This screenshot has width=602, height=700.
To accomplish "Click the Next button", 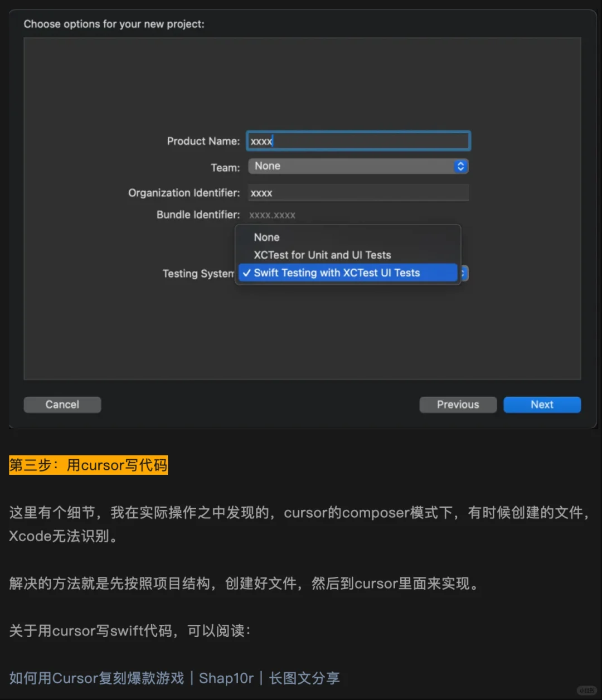I will (542, 405).
